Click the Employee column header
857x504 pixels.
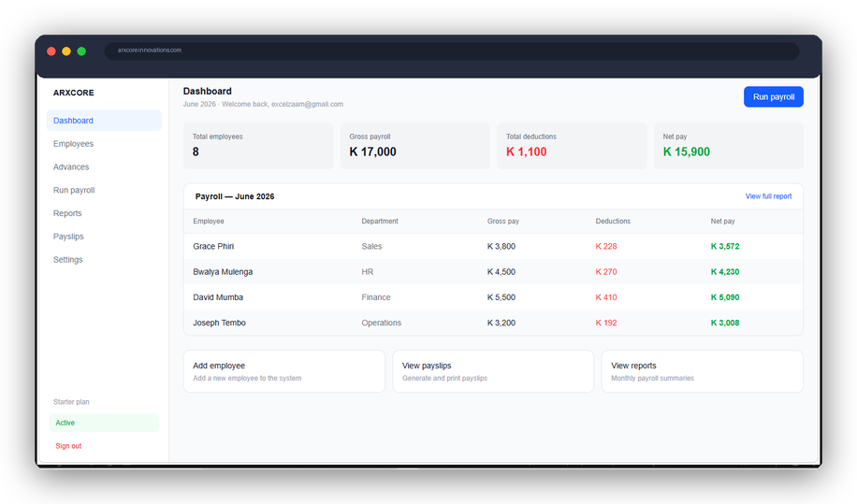(x=209, y=222)
